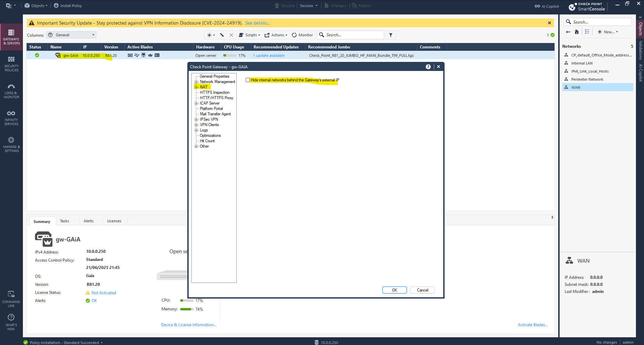Open the Validations side tab

[x=640, y=50]
